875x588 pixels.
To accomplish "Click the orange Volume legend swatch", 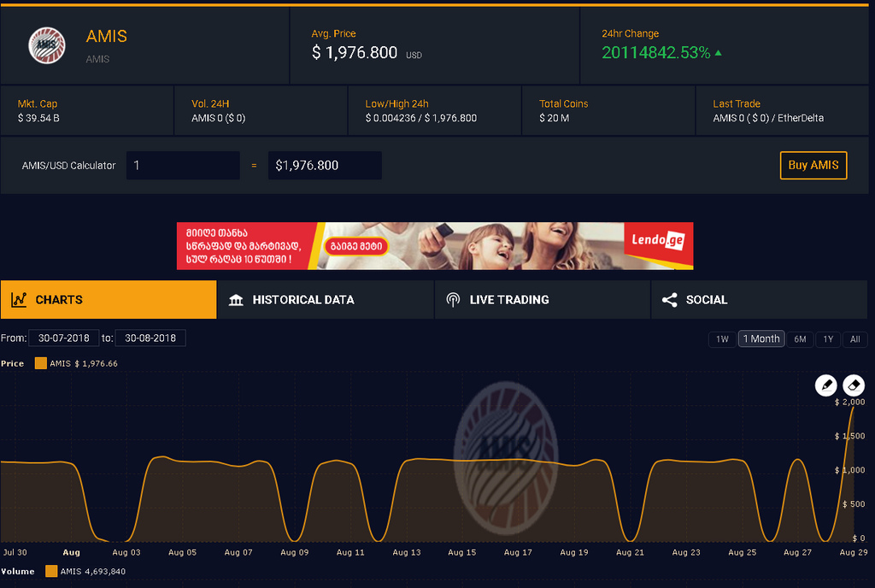I will (51, 571).
